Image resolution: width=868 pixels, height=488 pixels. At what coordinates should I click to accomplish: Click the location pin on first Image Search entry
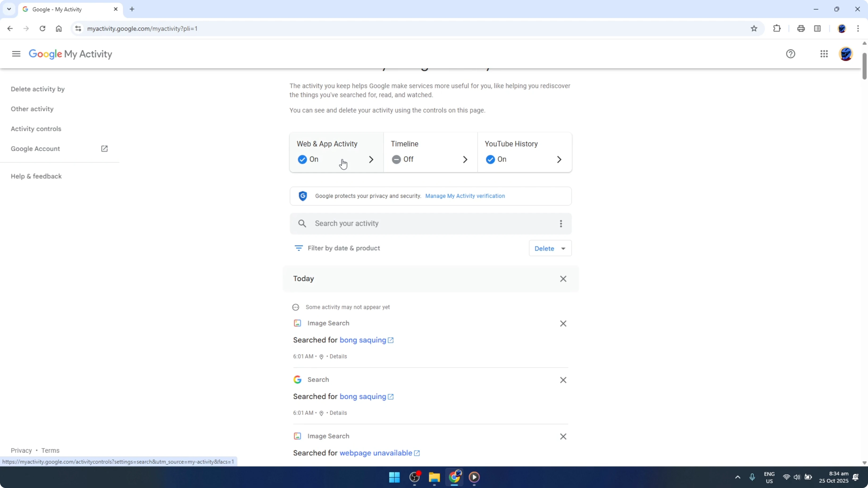coord(321,357)
